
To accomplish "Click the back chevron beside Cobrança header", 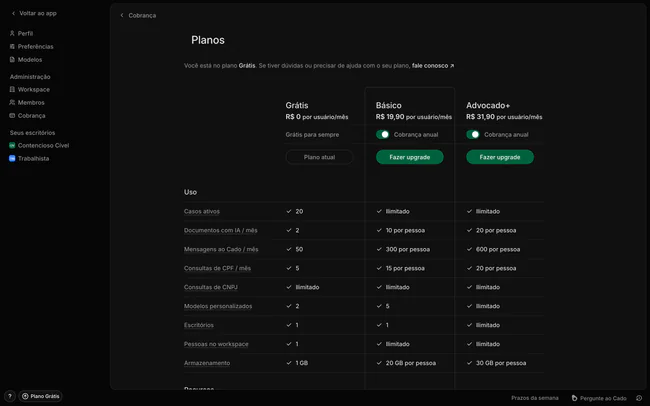I will click(x=122, y=15).
